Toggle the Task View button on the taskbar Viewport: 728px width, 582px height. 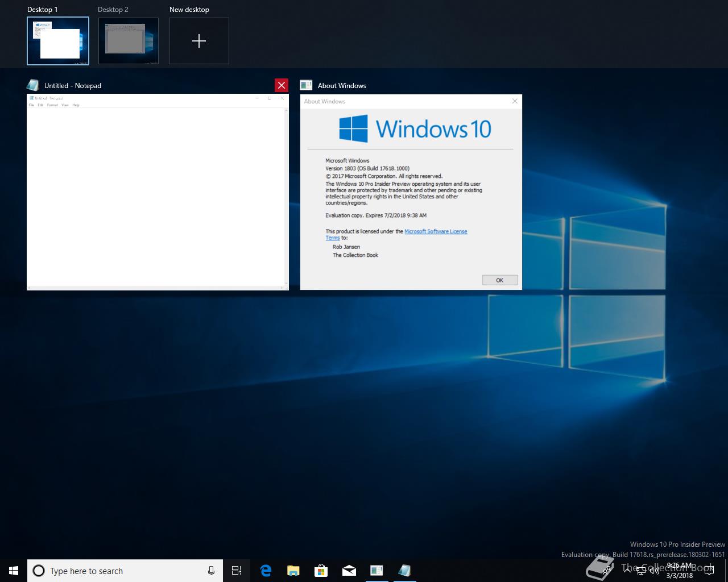[237, 571]
